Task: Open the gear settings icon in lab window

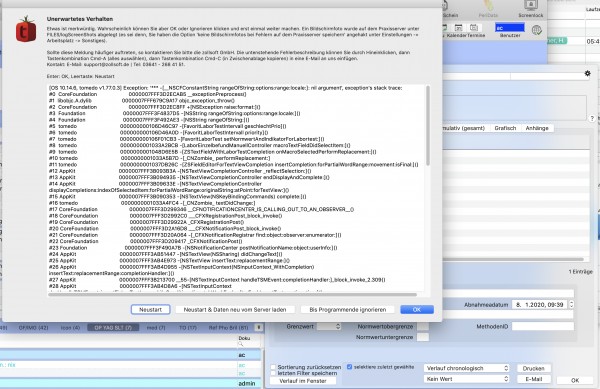Action: tap(587, 73)
